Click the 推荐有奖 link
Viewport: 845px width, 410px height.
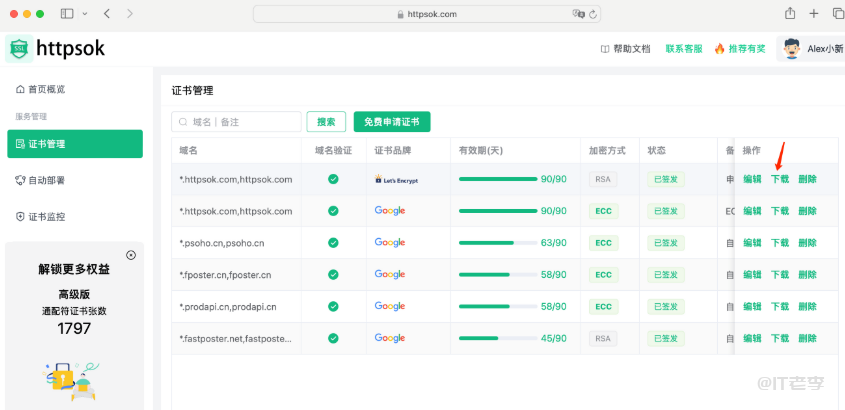click(739, 48)
